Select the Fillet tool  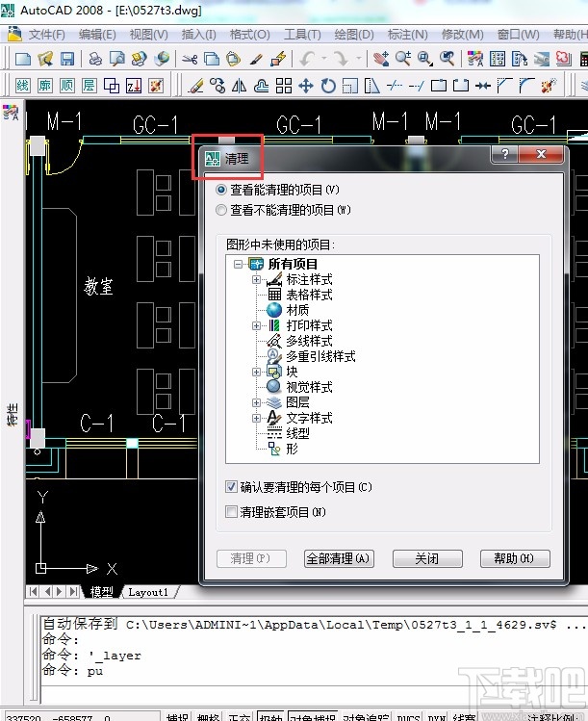(x=526, y=86)
